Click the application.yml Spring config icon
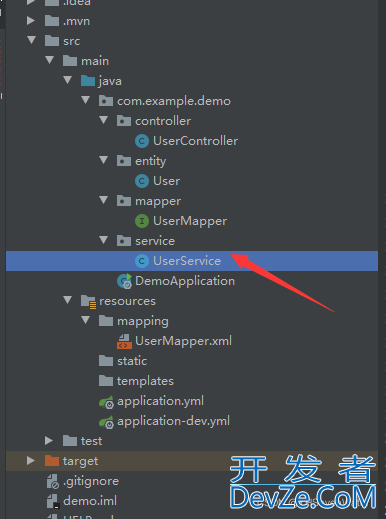 click(x=106, y=402)
